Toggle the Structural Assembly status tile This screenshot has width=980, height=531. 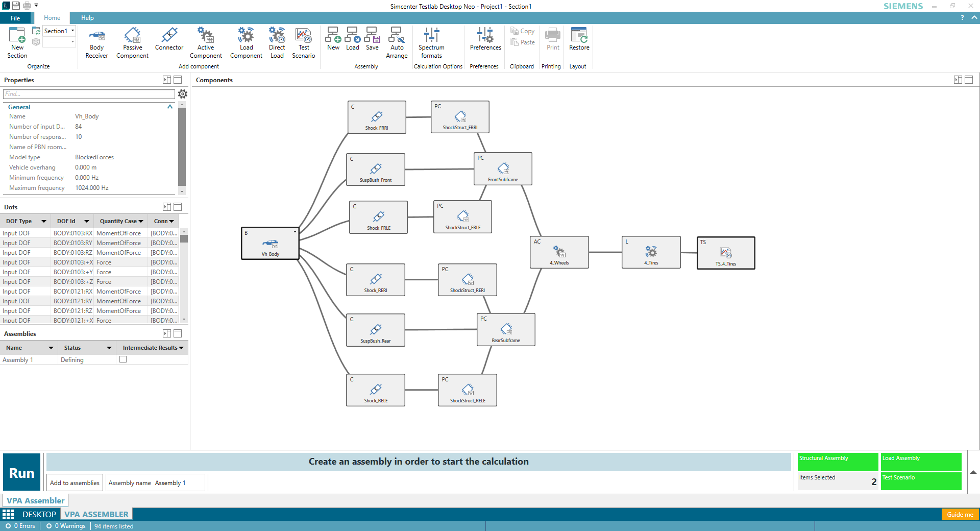838,462
